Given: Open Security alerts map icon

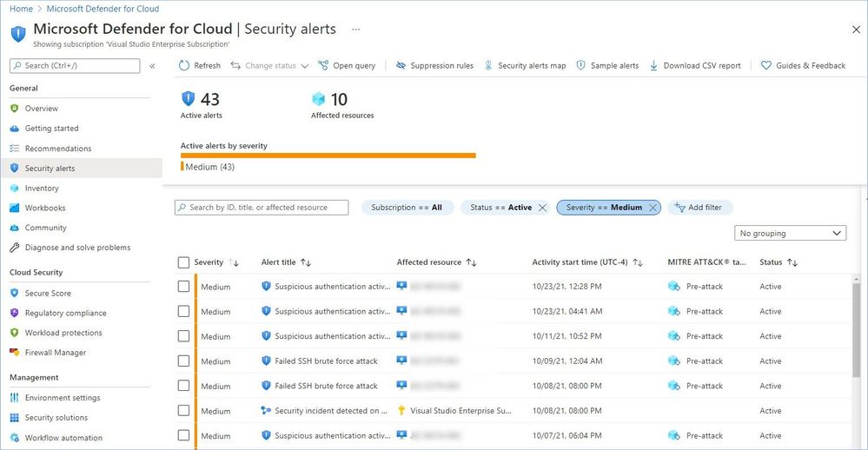Looking at the screenshot, I should tap(488, 65).
